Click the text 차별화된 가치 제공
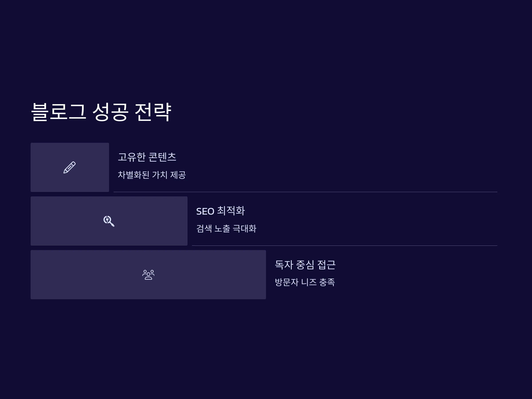The height and width of the screenshot is (399, 532). (x=152, y=175)
